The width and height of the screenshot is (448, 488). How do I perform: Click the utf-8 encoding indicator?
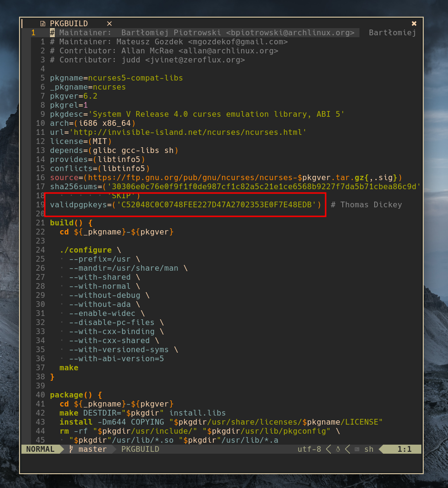point(309,449)
